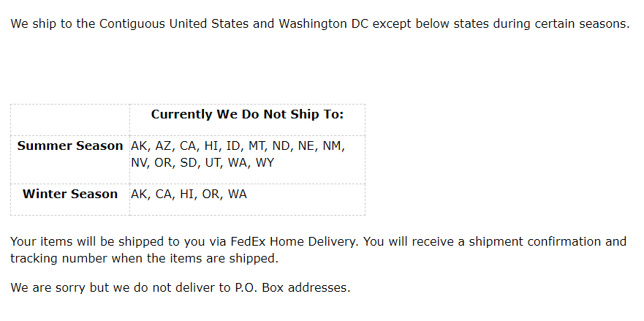This screenshot has height=321, width=644.
Task: Click 'NV' in the Summer Season states
Action: point(140,162)
